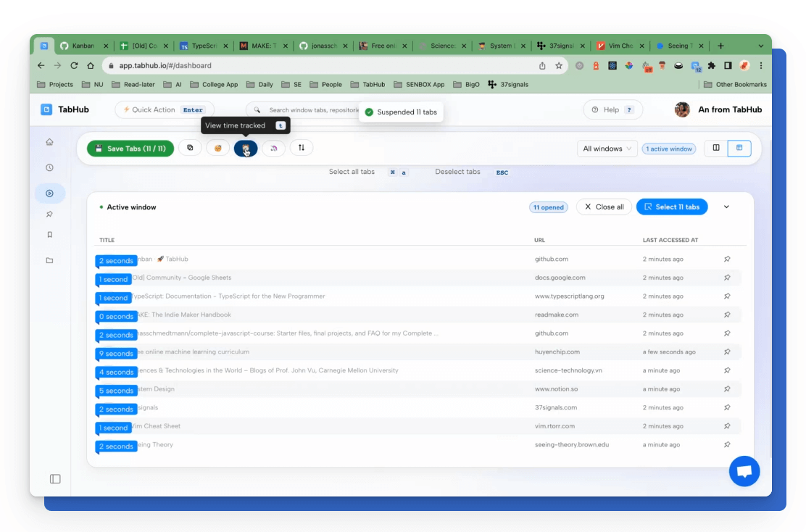Click the Indie Maker Handbook row title

184,315
